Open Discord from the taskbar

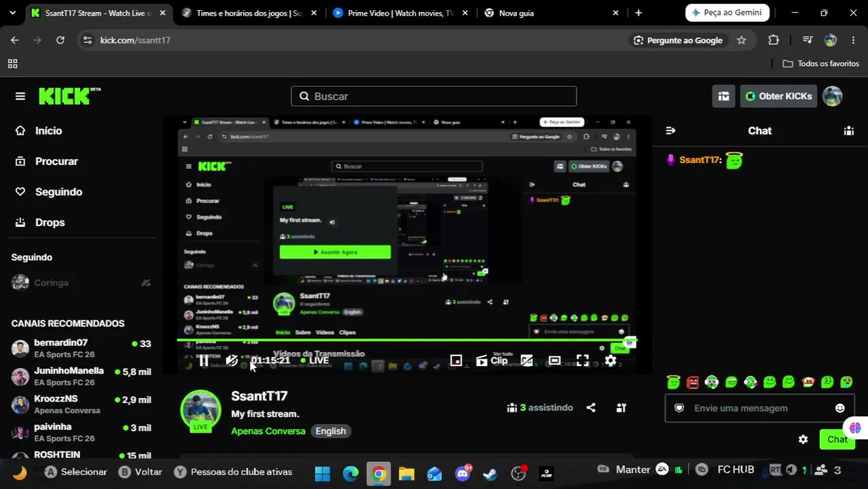coord(463,473)
